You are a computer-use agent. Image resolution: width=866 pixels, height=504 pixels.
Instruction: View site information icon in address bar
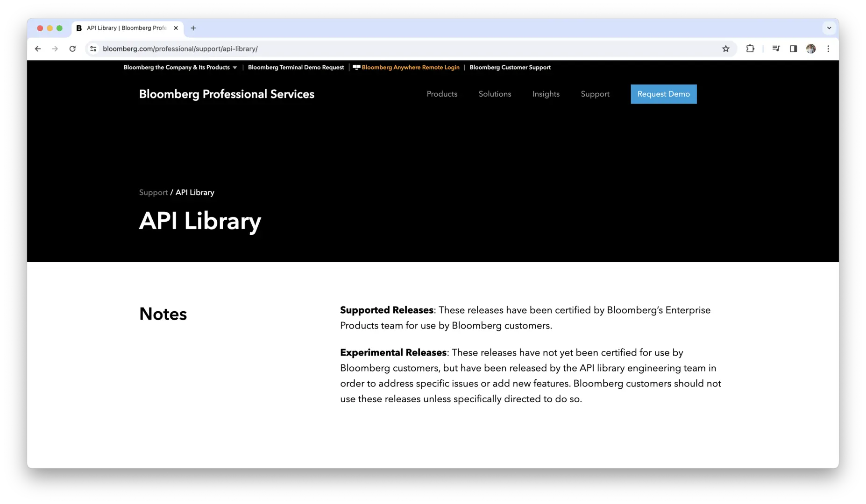[93, 49]
